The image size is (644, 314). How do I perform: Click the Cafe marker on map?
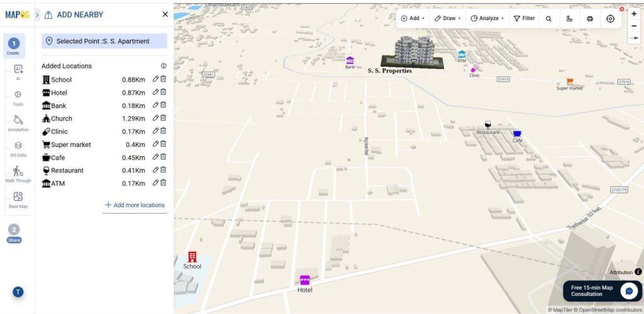[517, 133]
